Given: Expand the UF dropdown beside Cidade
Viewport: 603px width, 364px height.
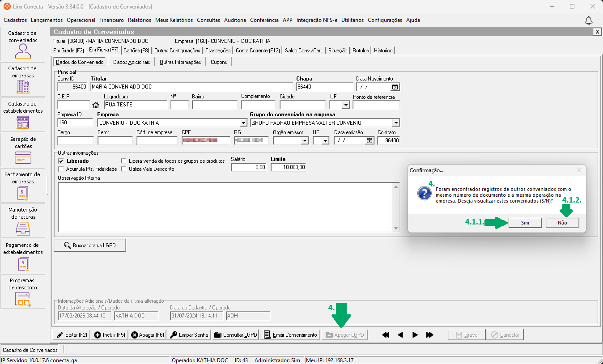Looking at the screenshot, I should coord(345,105).
